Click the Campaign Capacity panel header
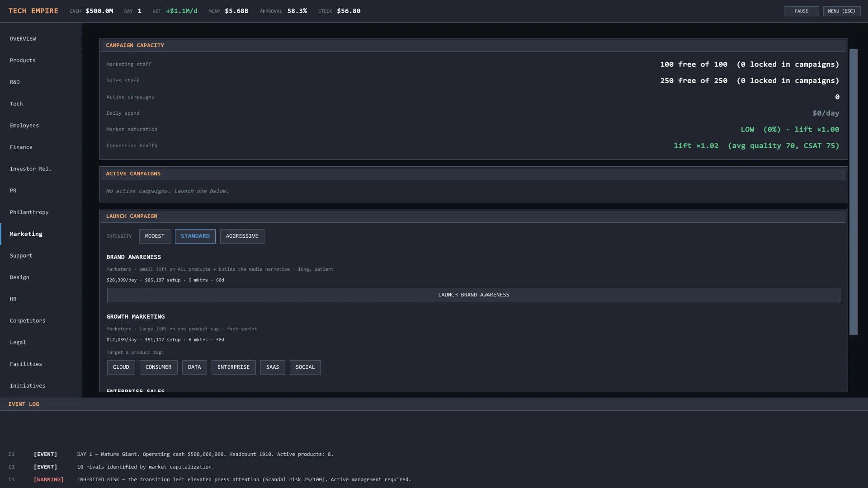Viewport: 868px width, 488px height. (x=473, y=46)
